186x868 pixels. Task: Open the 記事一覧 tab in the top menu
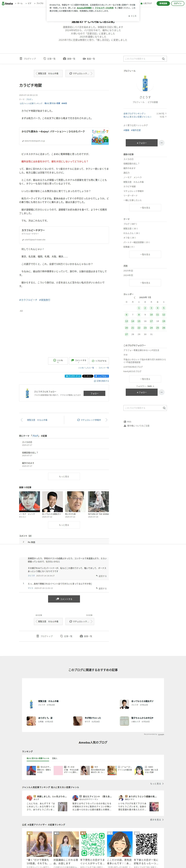(50, 59)
